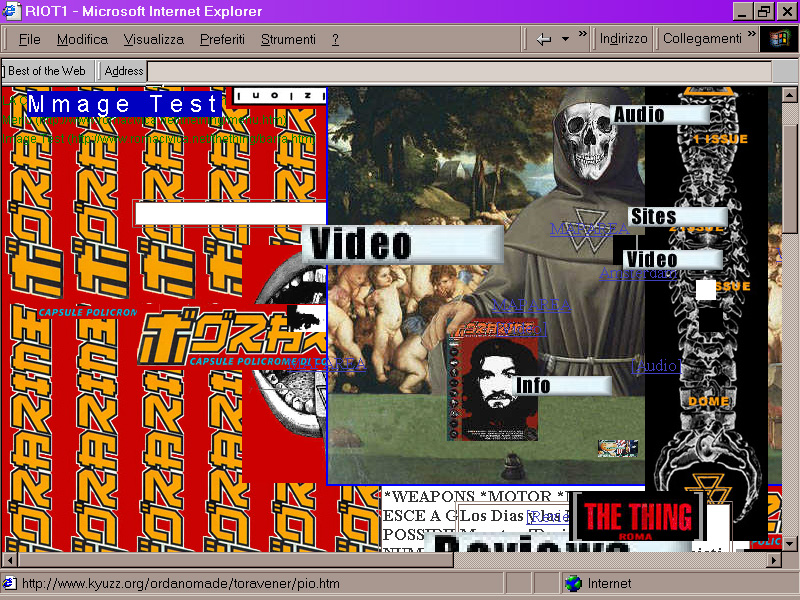Click the orange "DOME" text
The height and width of the screenshot is (600, 800).
[x=708, y=402]
